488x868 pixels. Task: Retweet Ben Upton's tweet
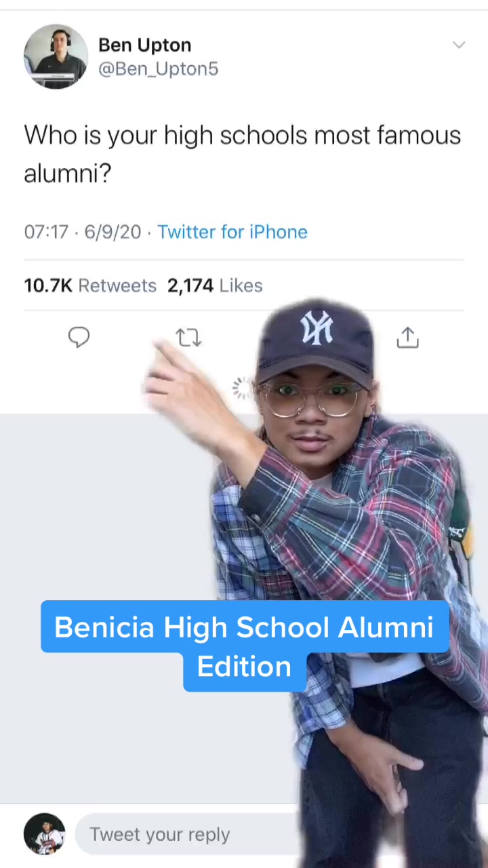click(x=188, y=337)
